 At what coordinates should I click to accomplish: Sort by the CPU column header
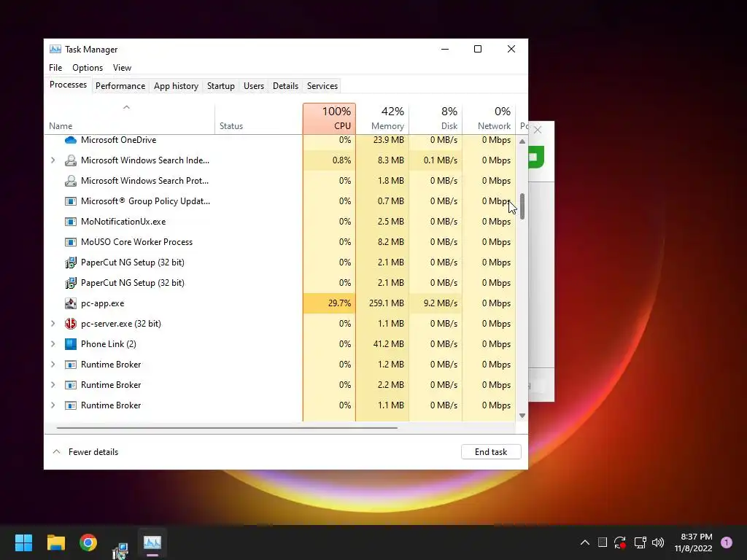tap(329, 119)
